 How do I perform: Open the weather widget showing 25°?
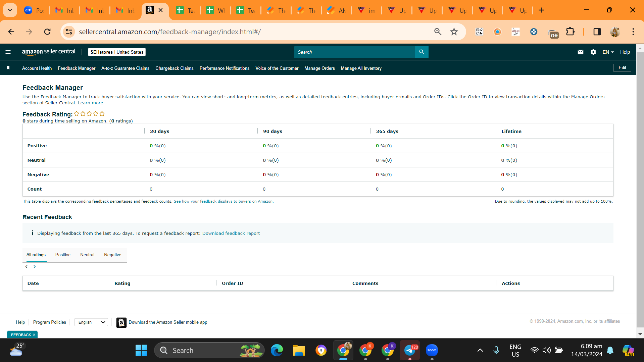coord(17,350)
